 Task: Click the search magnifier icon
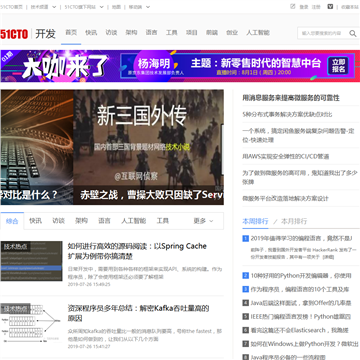coord(353,33)
